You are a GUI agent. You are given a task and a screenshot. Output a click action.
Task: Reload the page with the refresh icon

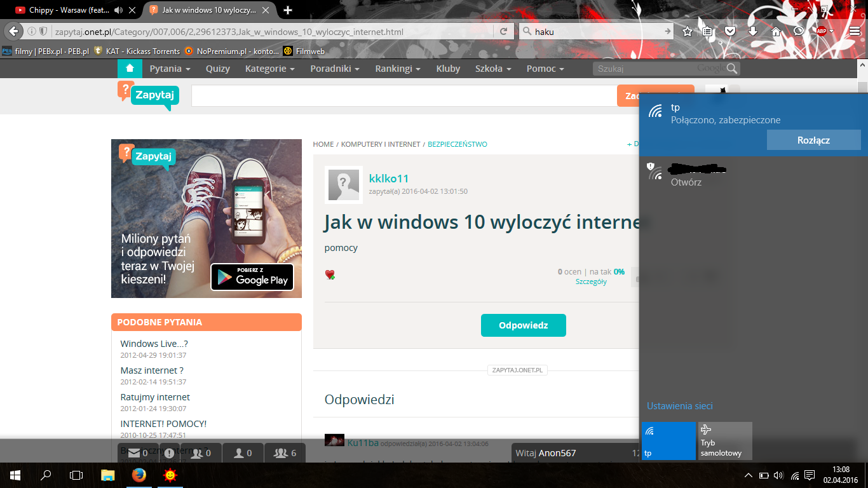(503, 32)
